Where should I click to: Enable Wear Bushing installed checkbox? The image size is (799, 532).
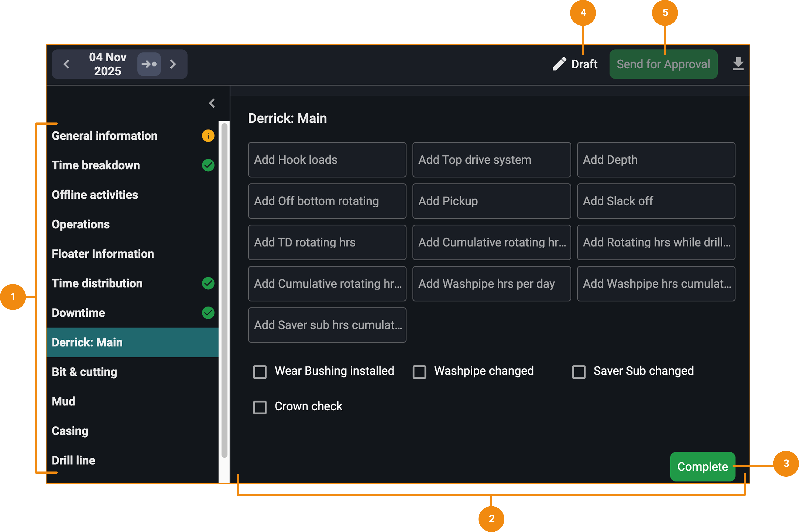point(260,372)
